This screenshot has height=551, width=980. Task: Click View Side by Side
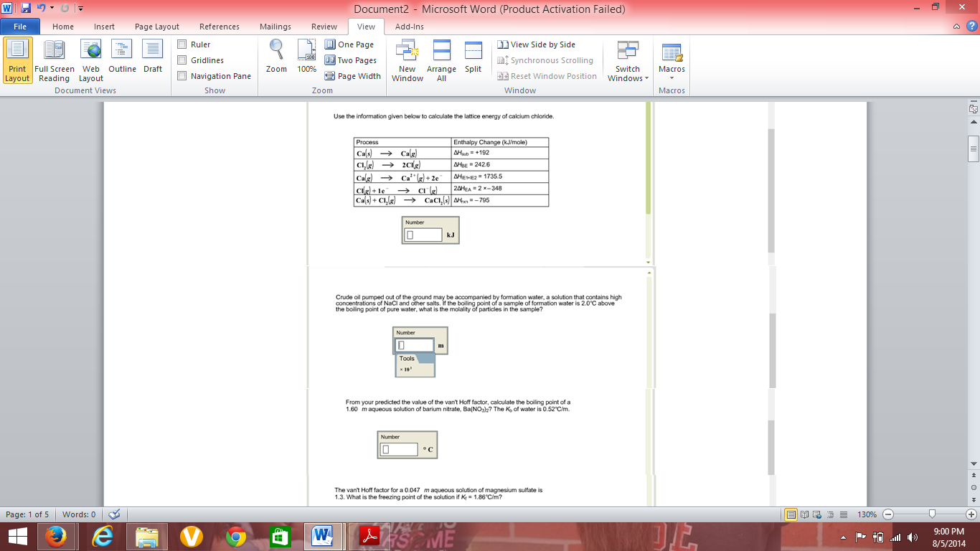click(536, 44)
